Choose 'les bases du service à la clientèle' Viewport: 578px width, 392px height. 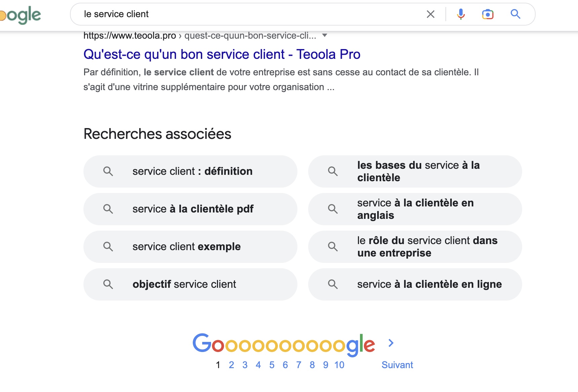point(415,171)
